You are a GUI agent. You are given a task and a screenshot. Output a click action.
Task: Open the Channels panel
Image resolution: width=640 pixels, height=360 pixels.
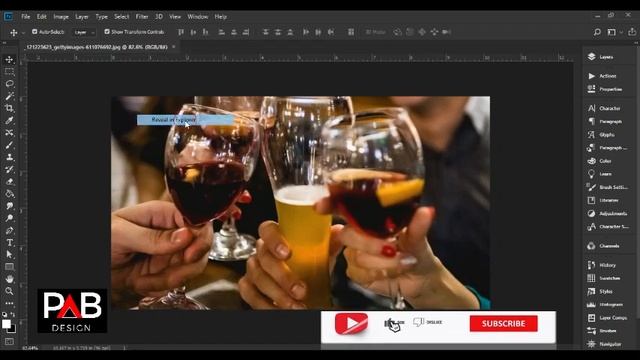pyautogui.click(x=603, y=246)
